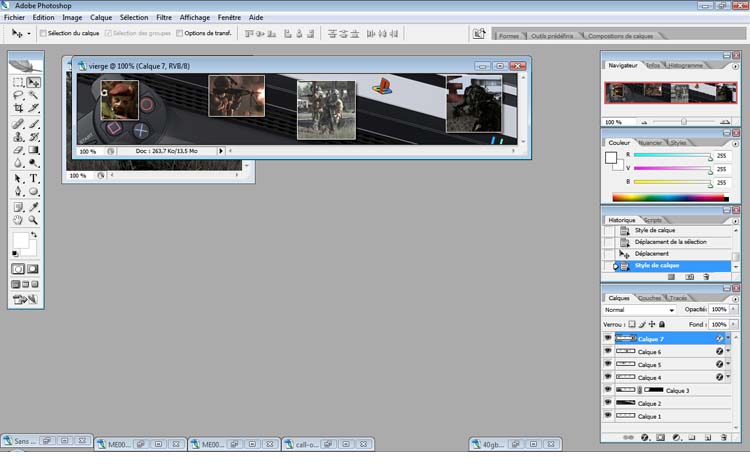Viewport: 750px width, 469px height.
Task: Open the Fichier menu
Action: (14, 17)
